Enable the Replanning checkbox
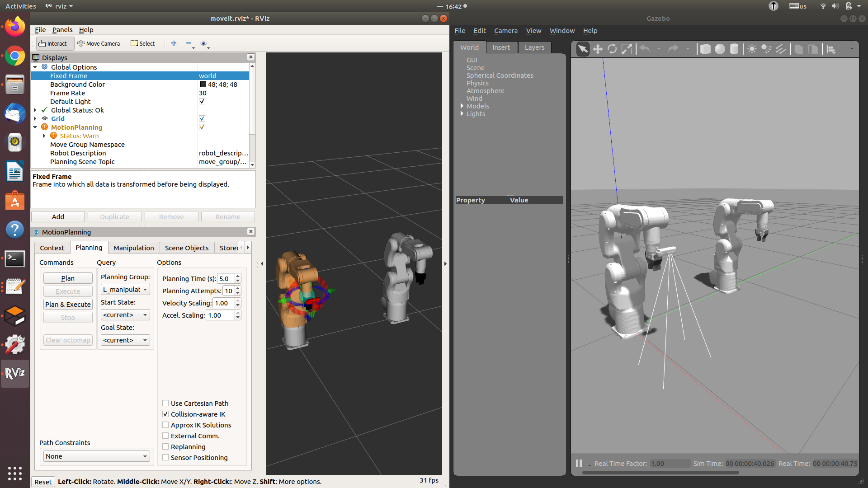The image size is (868, 488). [165, 446]
